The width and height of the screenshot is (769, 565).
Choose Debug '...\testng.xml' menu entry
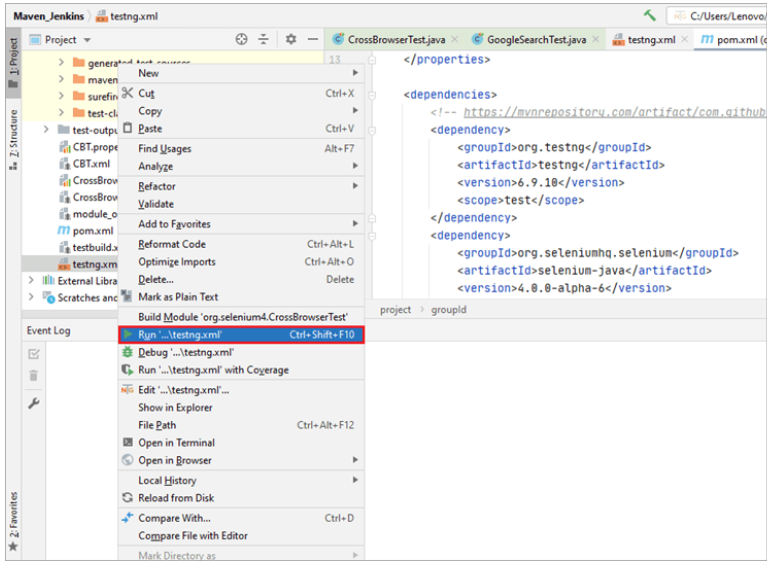click(x=185, y=352)
